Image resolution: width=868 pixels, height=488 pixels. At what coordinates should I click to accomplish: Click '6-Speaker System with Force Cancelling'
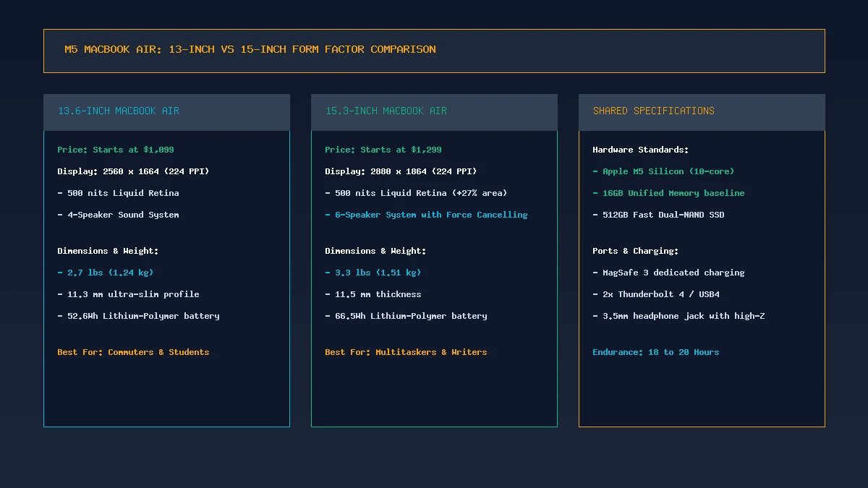tap(426, 215)
